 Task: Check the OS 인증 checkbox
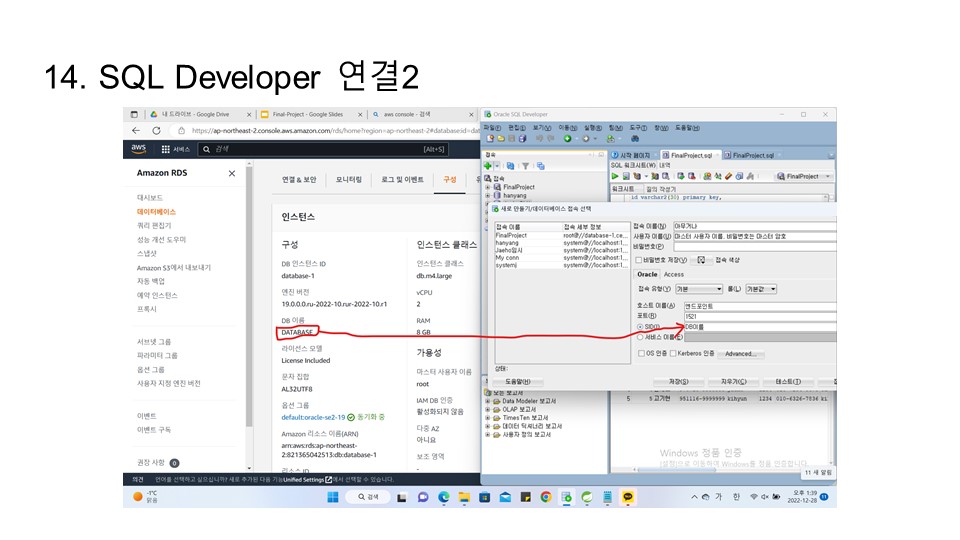[x=641, y=353]
